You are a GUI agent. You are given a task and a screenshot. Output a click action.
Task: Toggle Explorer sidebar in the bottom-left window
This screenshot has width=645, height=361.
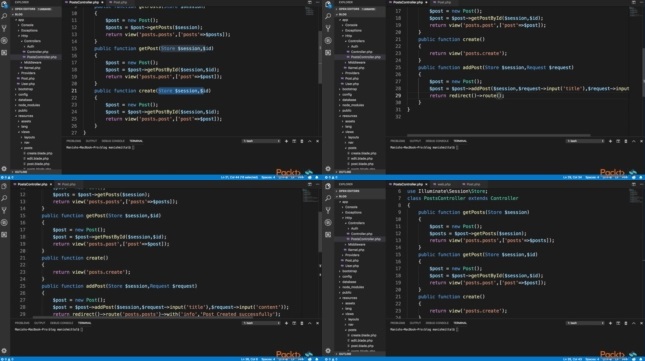[x=5, y=186]
